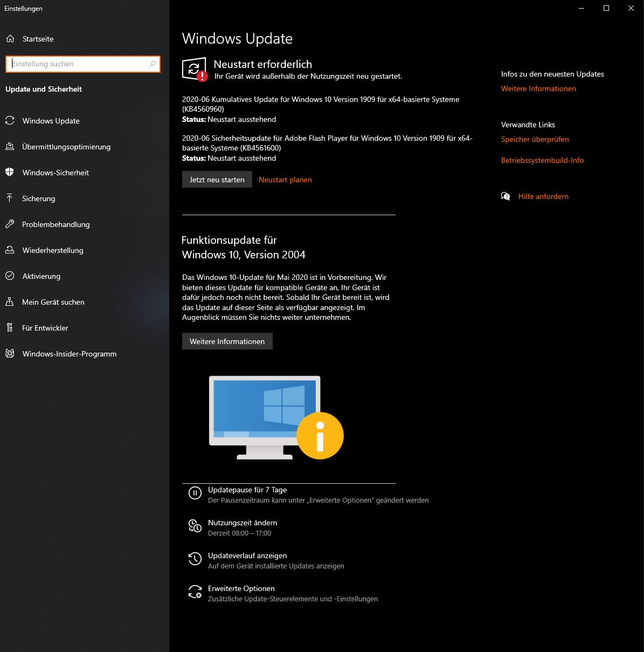Image resolution: width=644 pixels, height=652 pixels.
Task: Close the Einstellungen window
Action: pos(631,8)
